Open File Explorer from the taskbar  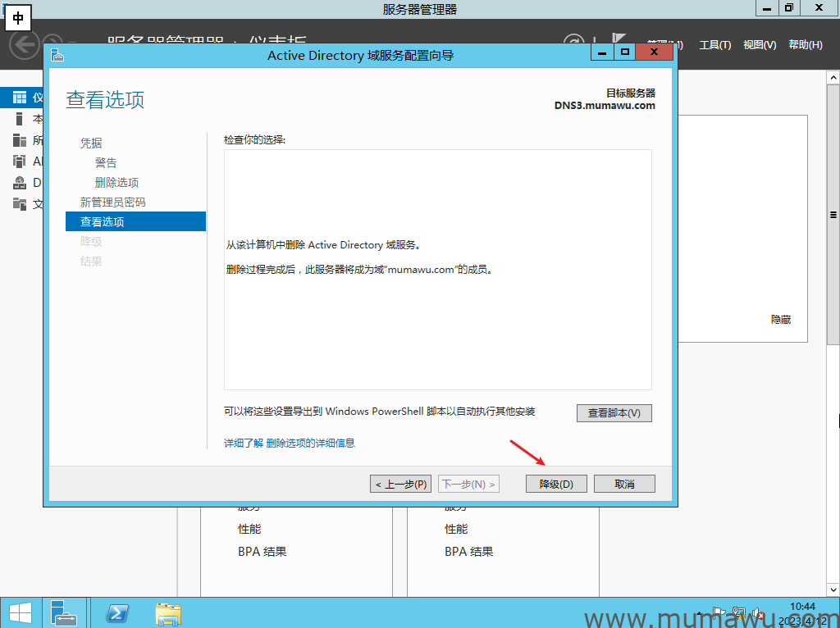168,612
